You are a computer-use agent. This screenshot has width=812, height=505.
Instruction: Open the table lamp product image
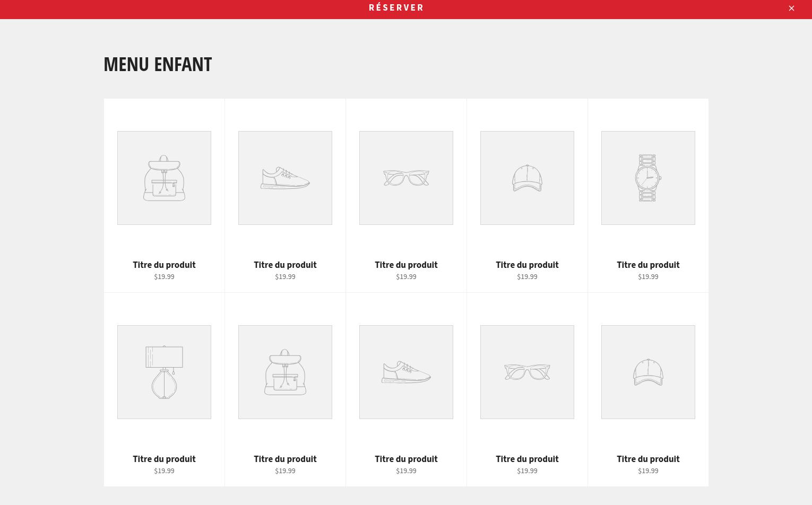coord(164,372)
